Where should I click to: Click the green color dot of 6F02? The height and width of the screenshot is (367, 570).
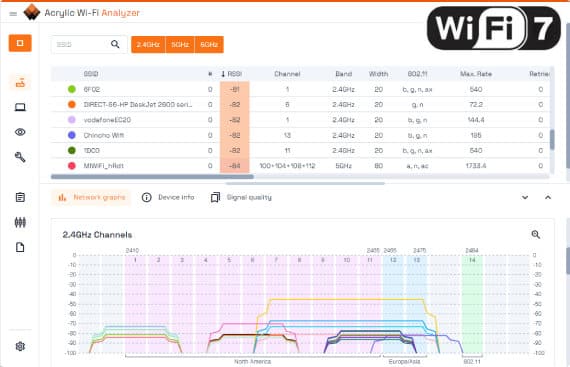72,89
